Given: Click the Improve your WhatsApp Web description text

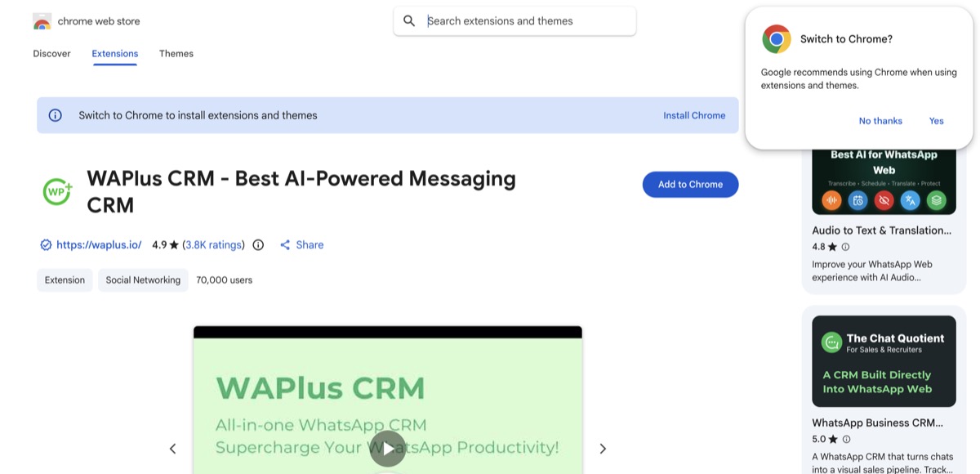Looking at the screenshot, I should click(871, 271).
